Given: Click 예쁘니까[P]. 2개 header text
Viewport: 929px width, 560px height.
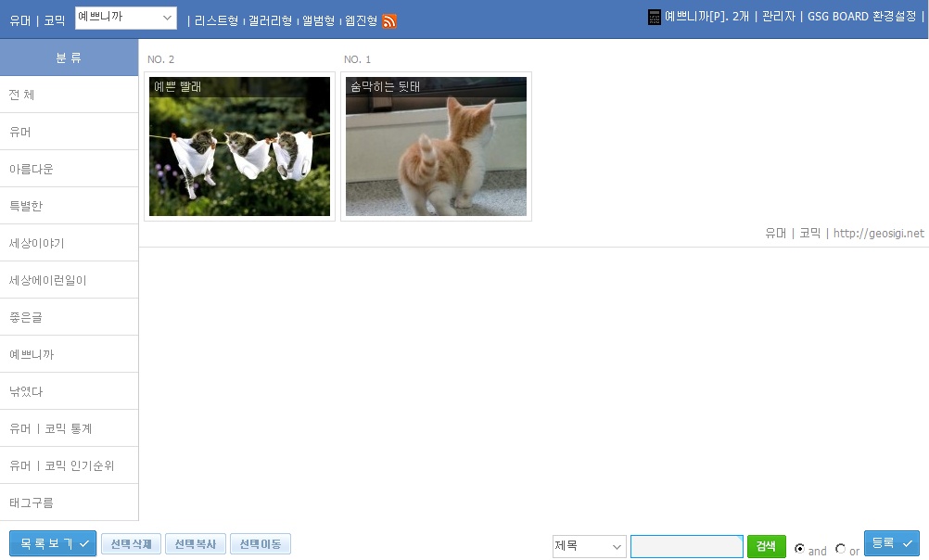Looking at the screenshot, I should pyautogui.click(x=706, y=17).
